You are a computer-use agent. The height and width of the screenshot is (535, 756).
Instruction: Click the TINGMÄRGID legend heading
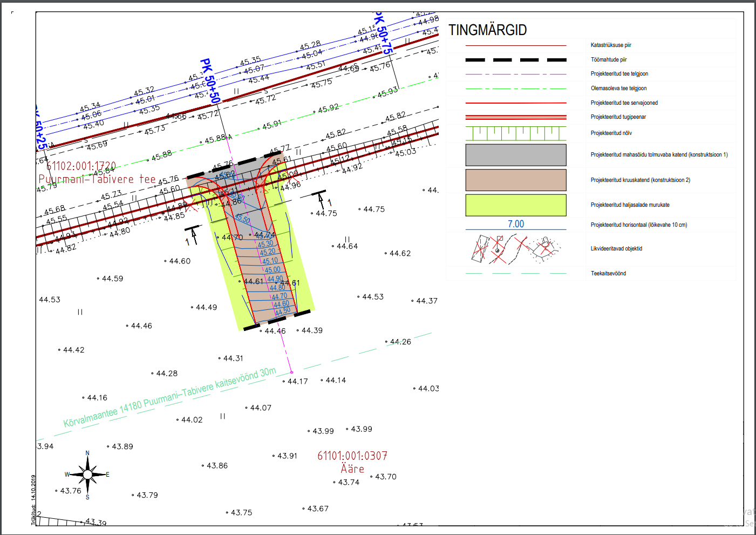pos(488,30)
